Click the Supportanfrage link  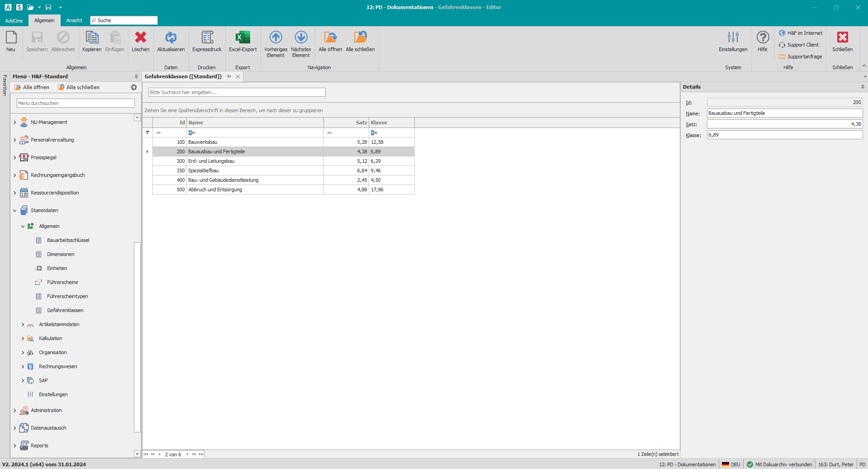click(x=804, y=57)
